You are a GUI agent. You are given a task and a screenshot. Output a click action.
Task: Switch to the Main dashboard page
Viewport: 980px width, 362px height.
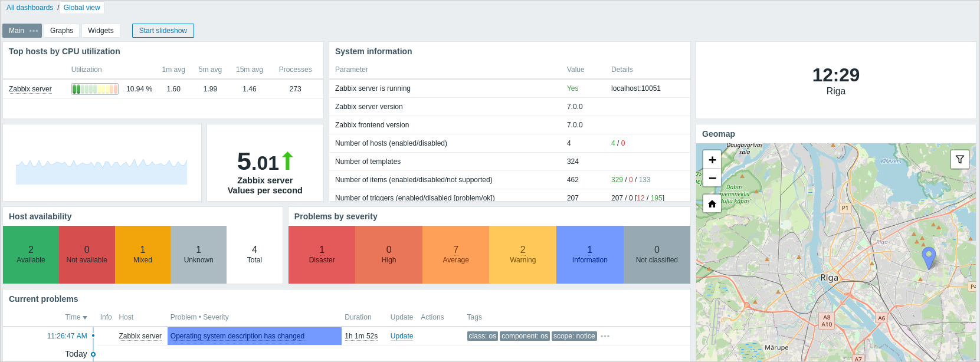[17, 31]
